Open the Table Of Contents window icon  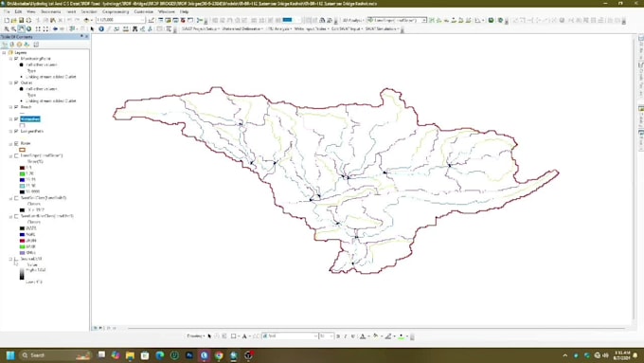click(161, 20)
